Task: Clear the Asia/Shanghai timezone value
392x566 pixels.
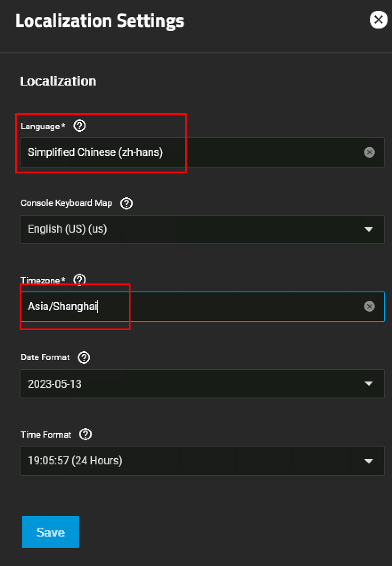Action: pos(369,307)
